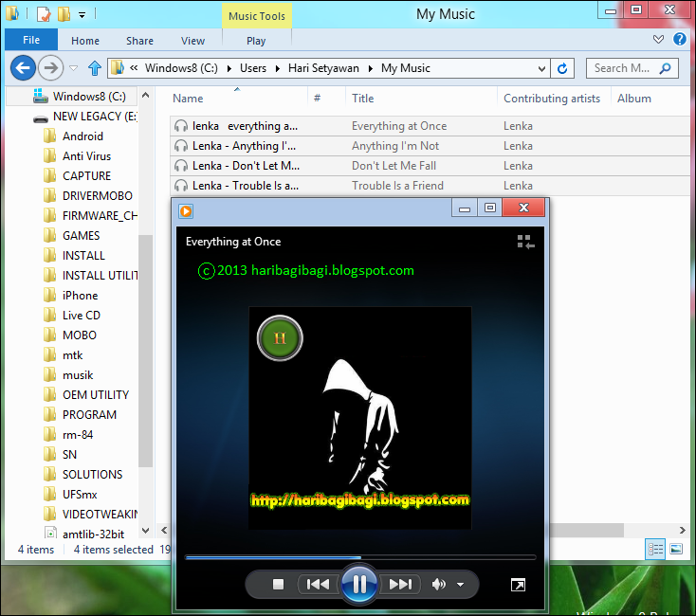Switch to Library via top-right player icon
This screenshot has height=616, width=696.
click(525, 242)
